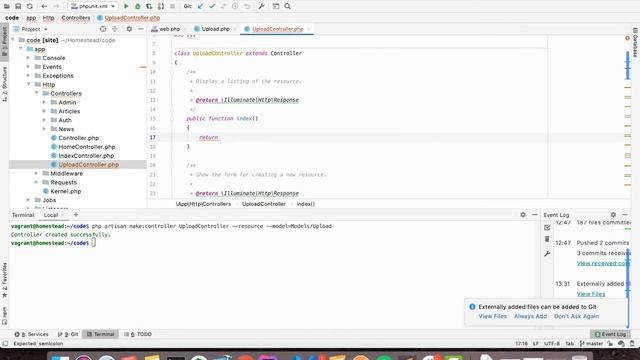Commit changes with the green checkmark

[212, 7]
